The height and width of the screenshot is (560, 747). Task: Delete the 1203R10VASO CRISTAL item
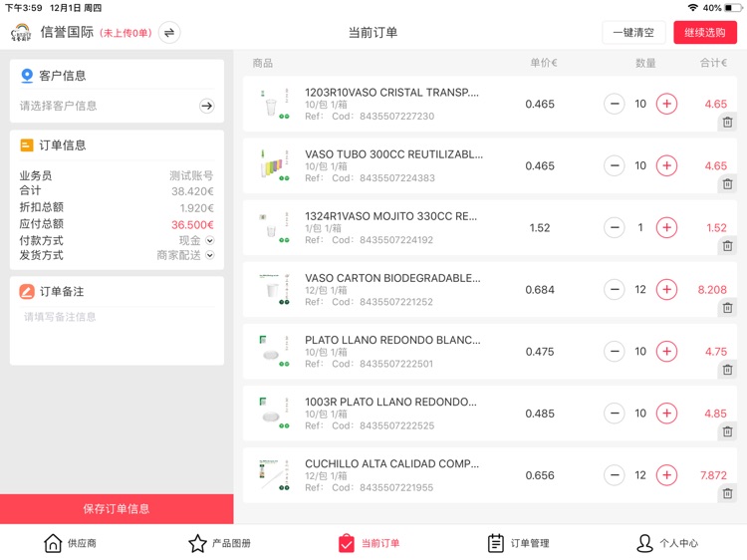coord(727,122)
